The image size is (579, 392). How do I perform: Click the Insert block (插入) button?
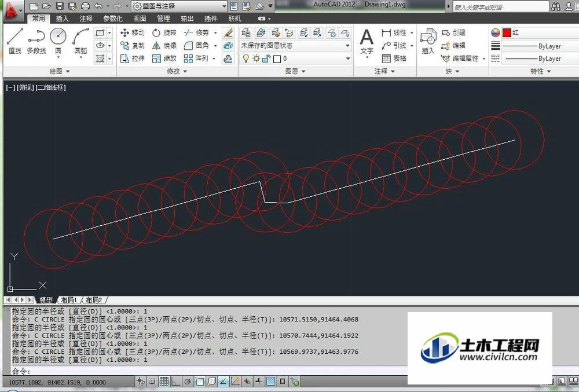coord(428,42)
